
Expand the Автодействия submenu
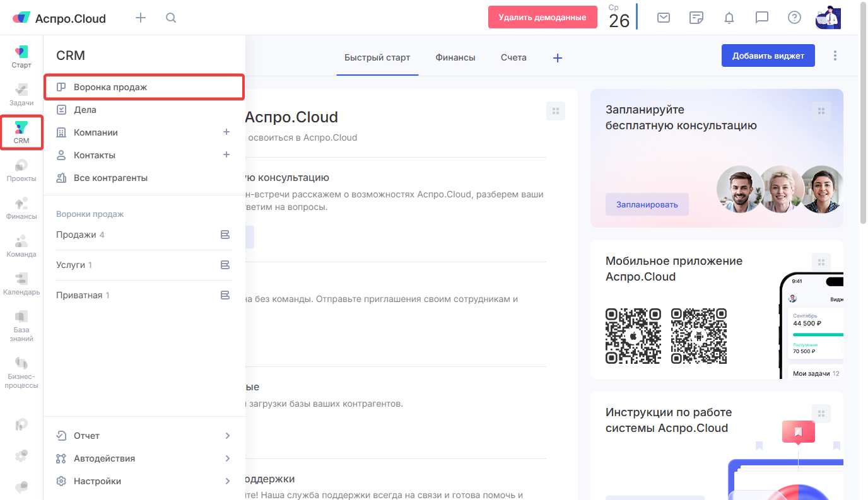point(228,458)
